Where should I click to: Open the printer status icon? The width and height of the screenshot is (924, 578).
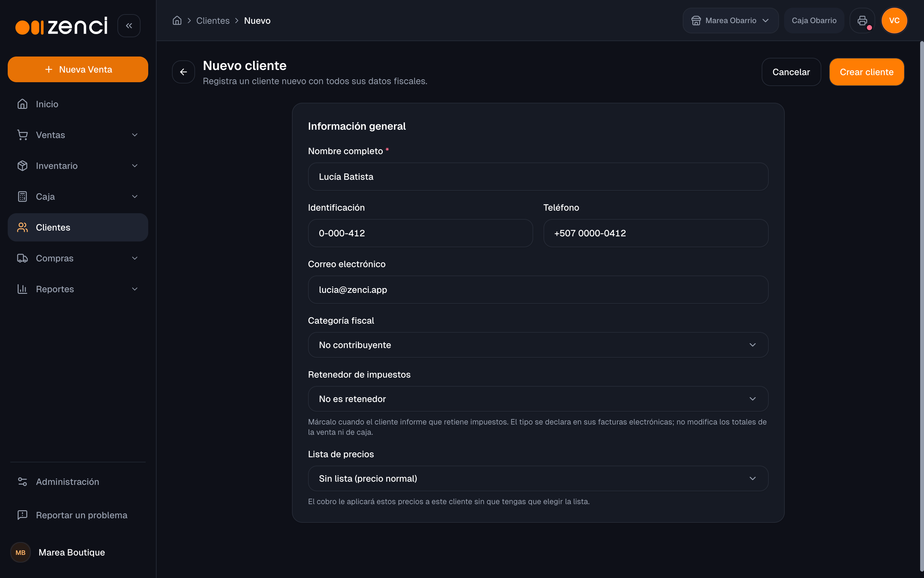pyautogui.click(x=862, y=21)
